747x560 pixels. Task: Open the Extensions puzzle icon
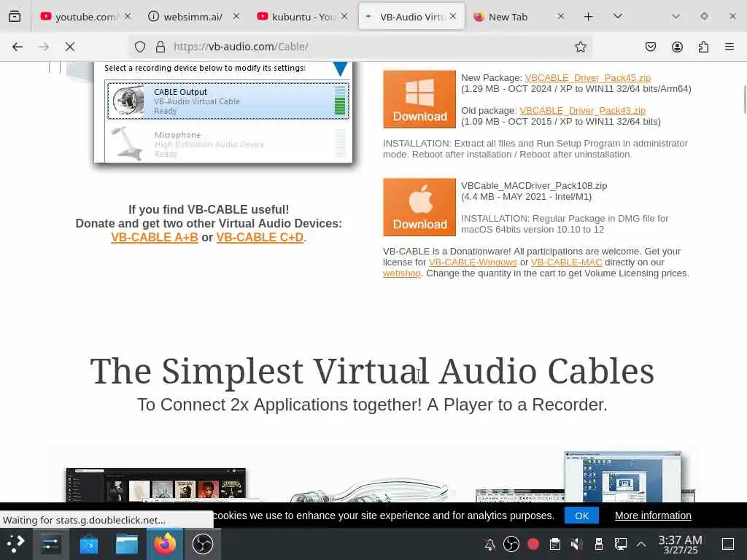703,47
